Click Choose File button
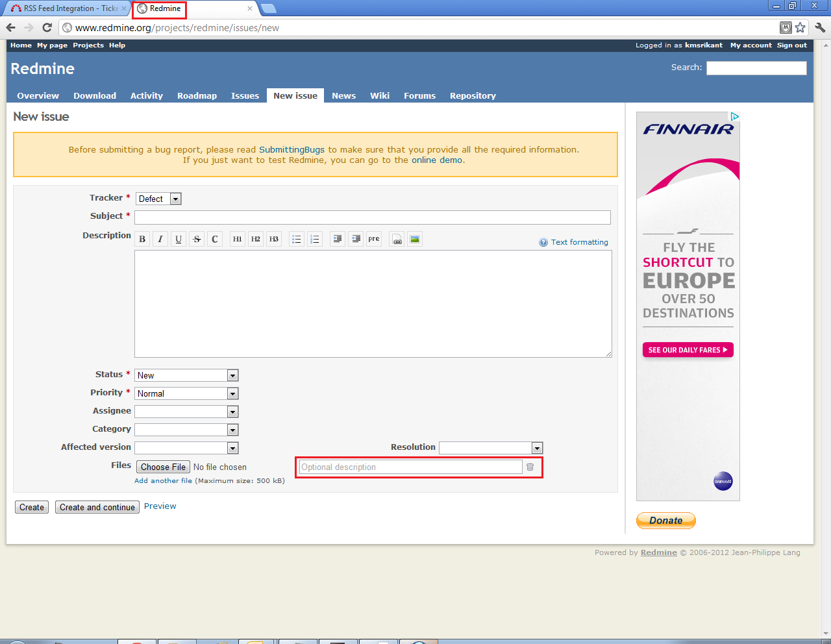 163,467
